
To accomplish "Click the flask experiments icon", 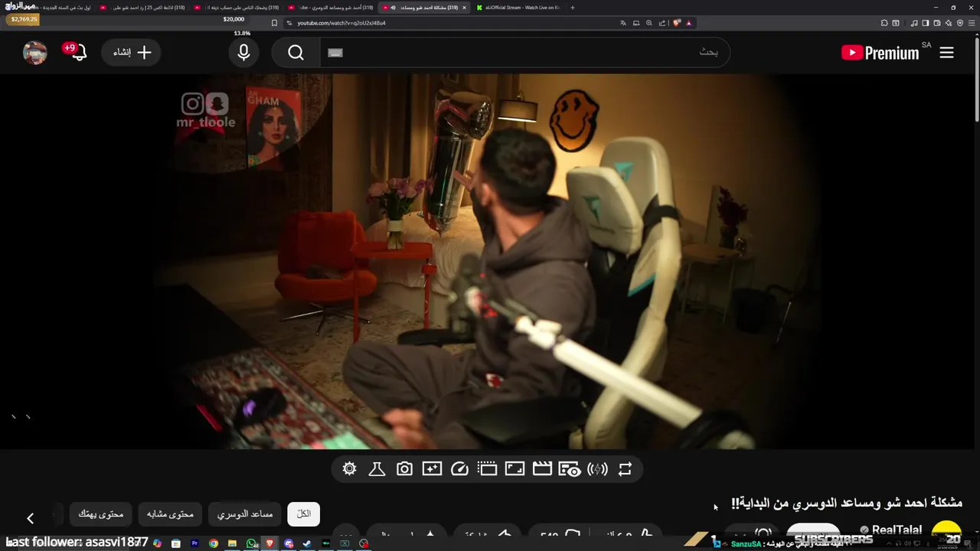I will tap(377, 469).
